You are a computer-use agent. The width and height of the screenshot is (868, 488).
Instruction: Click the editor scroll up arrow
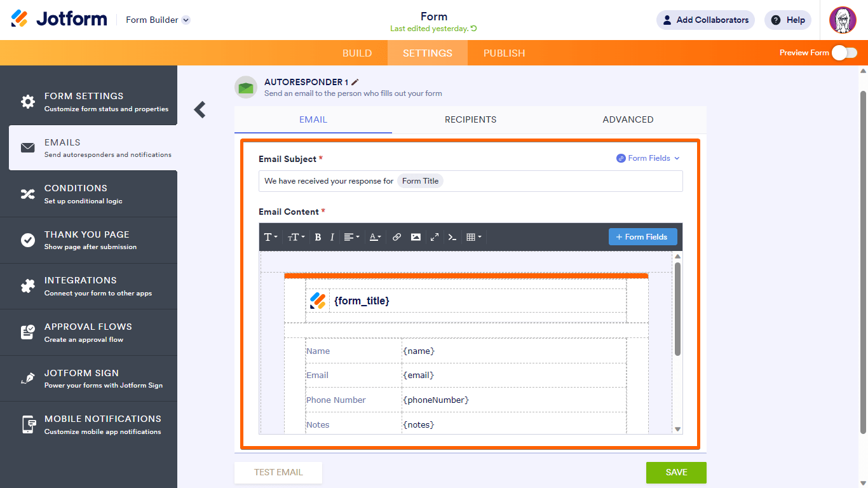(677, 257)
